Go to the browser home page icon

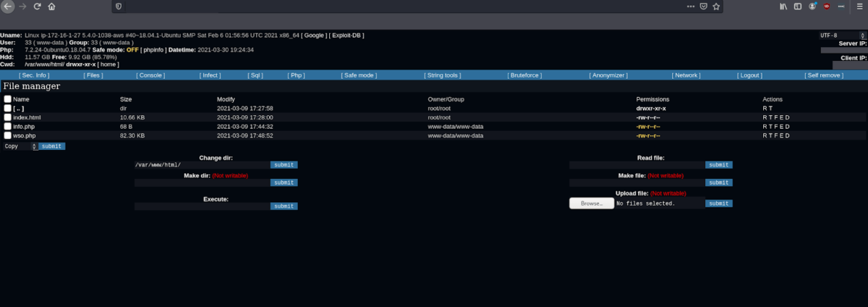click(x=51, y=7)
